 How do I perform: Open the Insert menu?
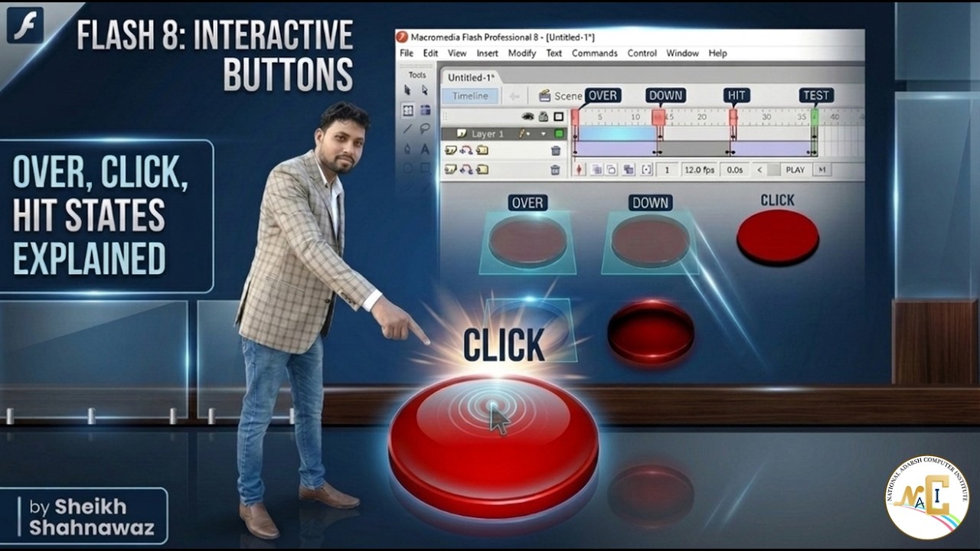pos(487,54)
